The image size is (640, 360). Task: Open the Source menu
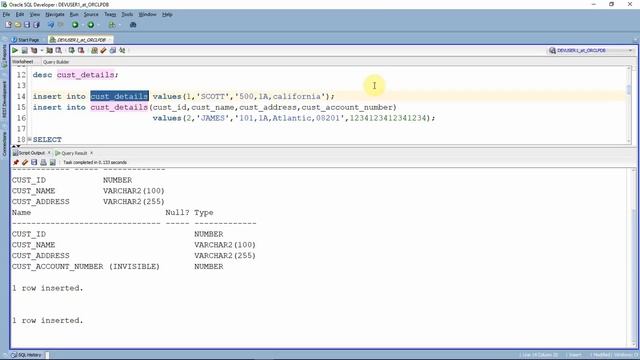click(x=91, y=14)
